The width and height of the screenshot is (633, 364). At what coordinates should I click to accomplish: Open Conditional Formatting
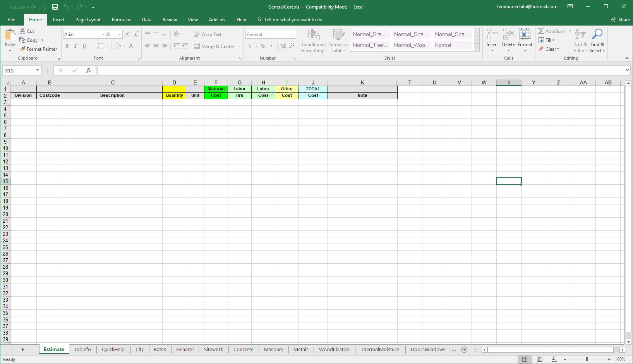click(x=314, y=41)
